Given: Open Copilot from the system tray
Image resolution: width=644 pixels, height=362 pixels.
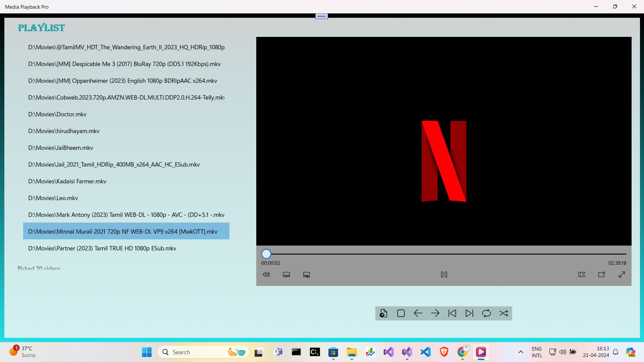Looking at the screenshot, I should point(631,352).
